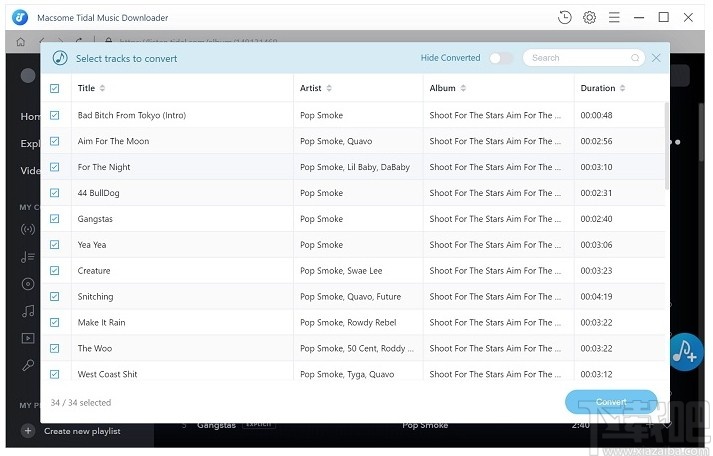
Task: Click the Convert button
Action: [x=611, y=402]
